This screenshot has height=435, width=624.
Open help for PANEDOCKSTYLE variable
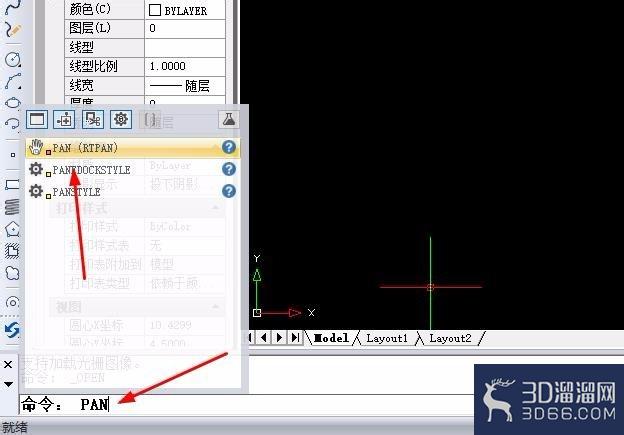tap(229, 169)
